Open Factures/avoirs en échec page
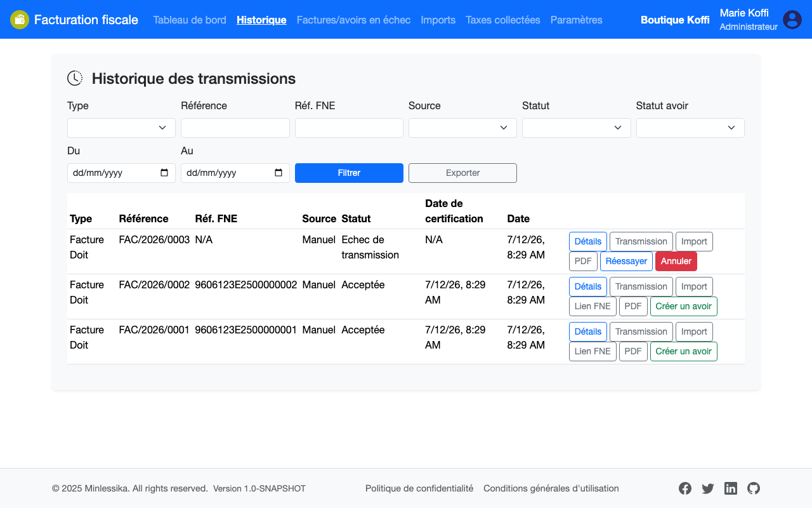The image size is (812, 508). pos(353,20)
